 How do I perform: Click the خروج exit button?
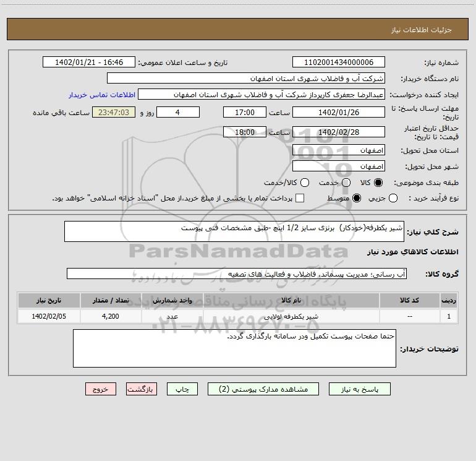pos(101,389)
